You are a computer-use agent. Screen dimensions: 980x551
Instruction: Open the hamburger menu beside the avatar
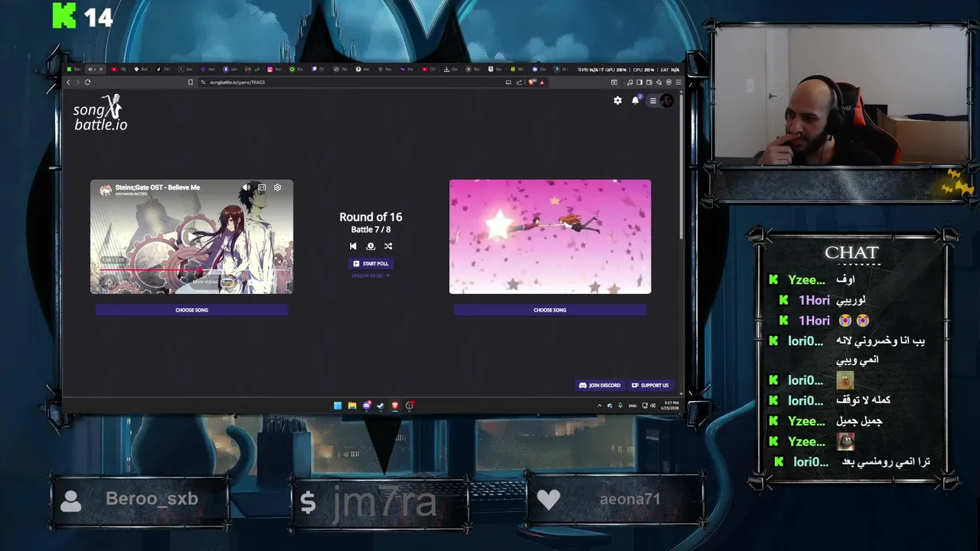pyautogui.click(x=653, y=100)
